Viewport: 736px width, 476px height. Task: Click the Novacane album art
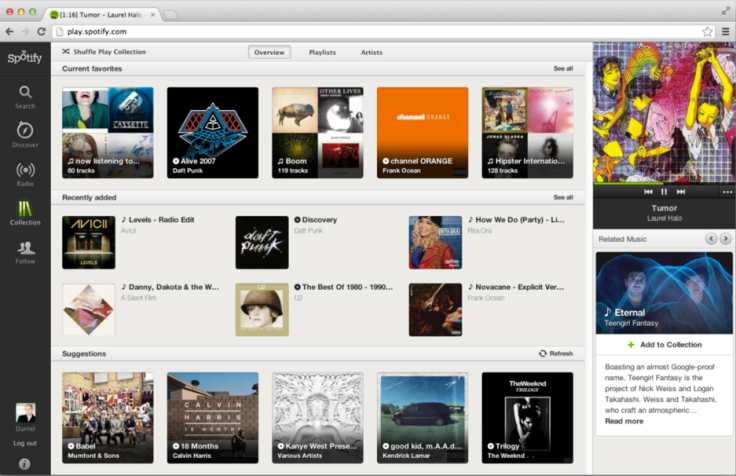tap(435, 310)
